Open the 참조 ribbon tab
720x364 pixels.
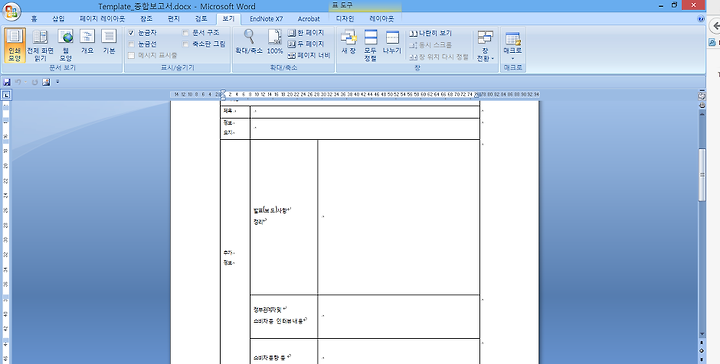point(146,19)
